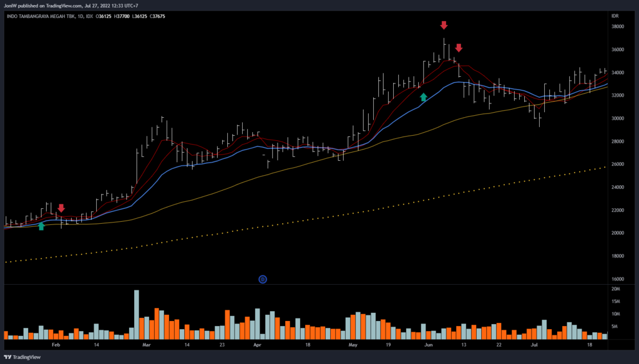Click the green up arrow before February
Image resolution: width=639 pixels, height=364 pixels.
tap(41, 226)
